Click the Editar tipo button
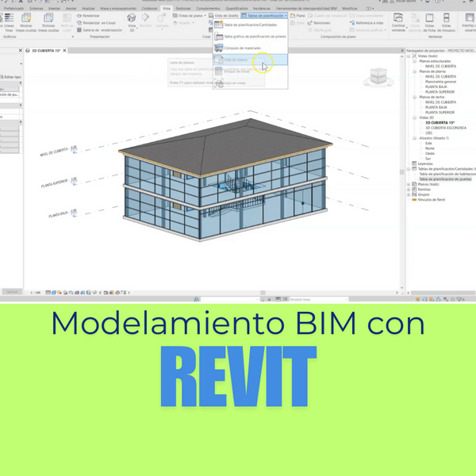 click(10, 77)
